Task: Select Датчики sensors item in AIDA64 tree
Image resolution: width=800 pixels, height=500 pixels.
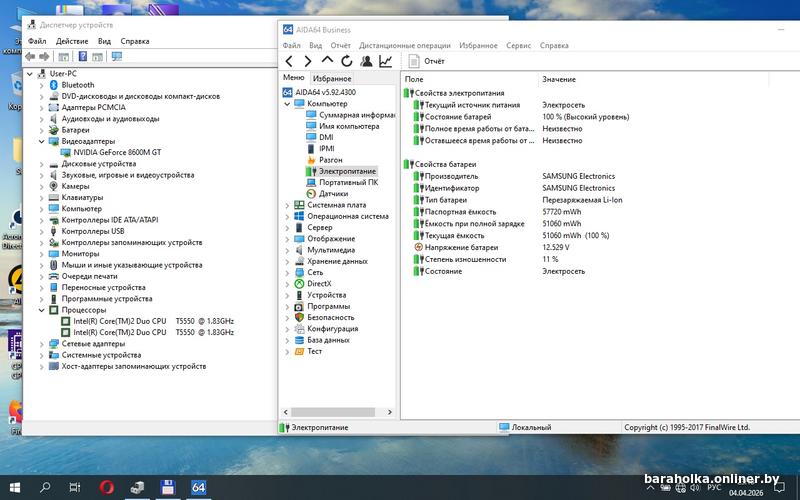Action: (x=333, y=194)
